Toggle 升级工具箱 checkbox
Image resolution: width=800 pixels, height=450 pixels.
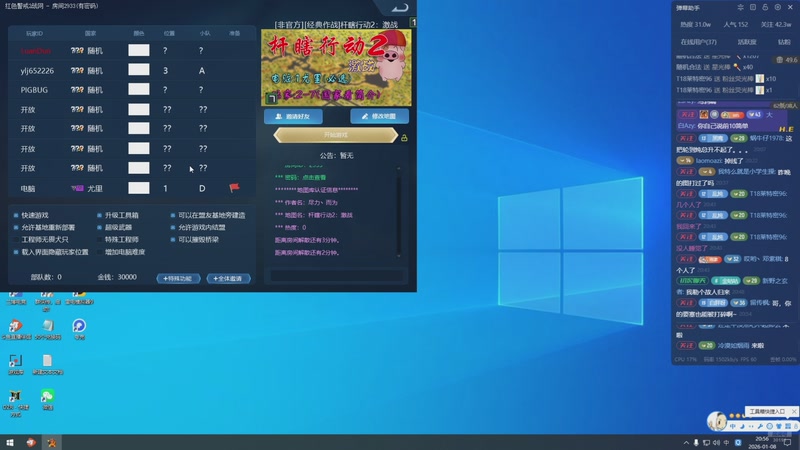(99, 215)
